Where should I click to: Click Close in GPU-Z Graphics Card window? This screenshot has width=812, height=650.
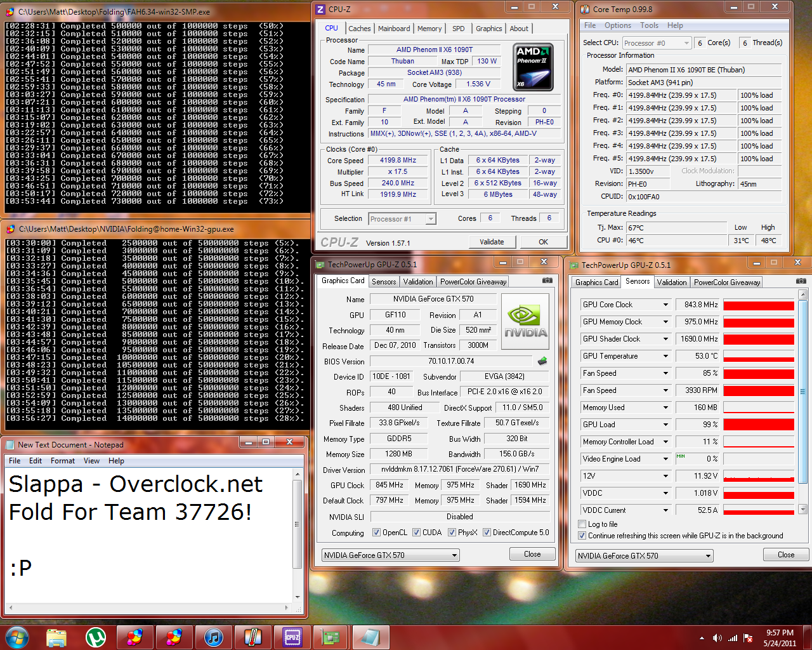532,554
